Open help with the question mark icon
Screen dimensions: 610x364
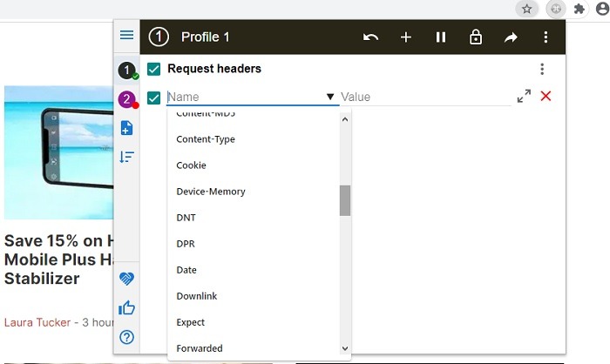pos(127,337)
